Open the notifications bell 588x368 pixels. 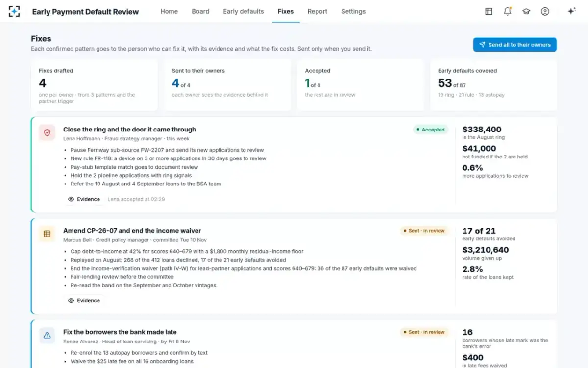click(508, 11)
